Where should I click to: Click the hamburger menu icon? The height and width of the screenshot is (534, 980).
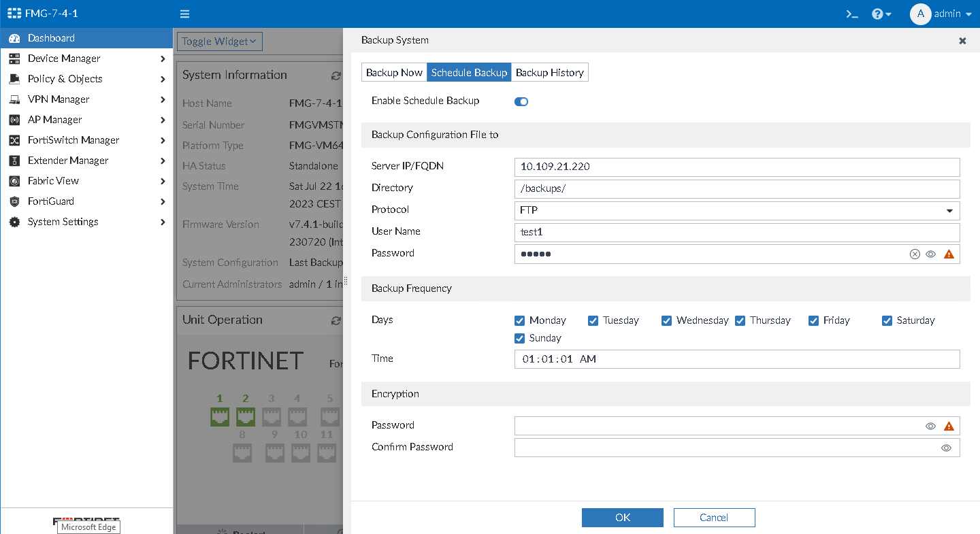(184, 14)
